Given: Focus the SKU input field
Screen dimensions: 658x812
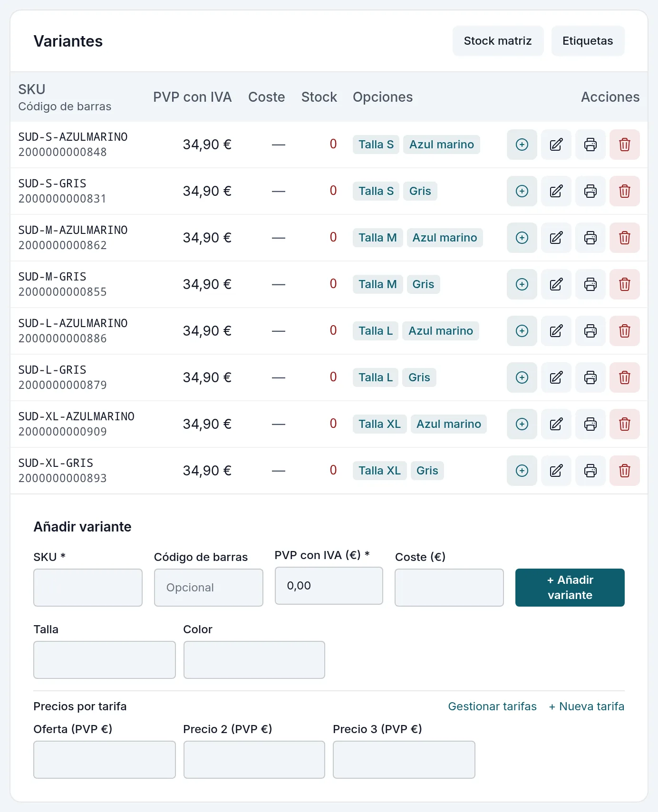Looking at the screenshot, I should [x=88, y=588].
